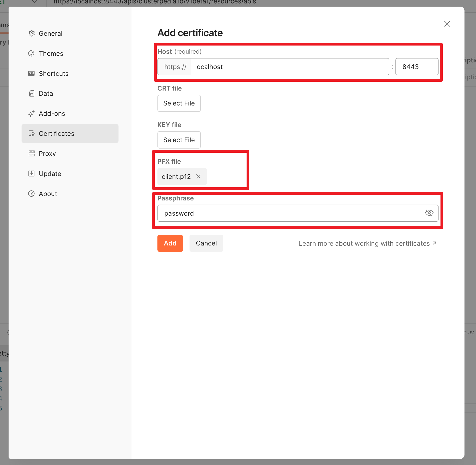Click the About compass icon

click(x=32, y=194)
